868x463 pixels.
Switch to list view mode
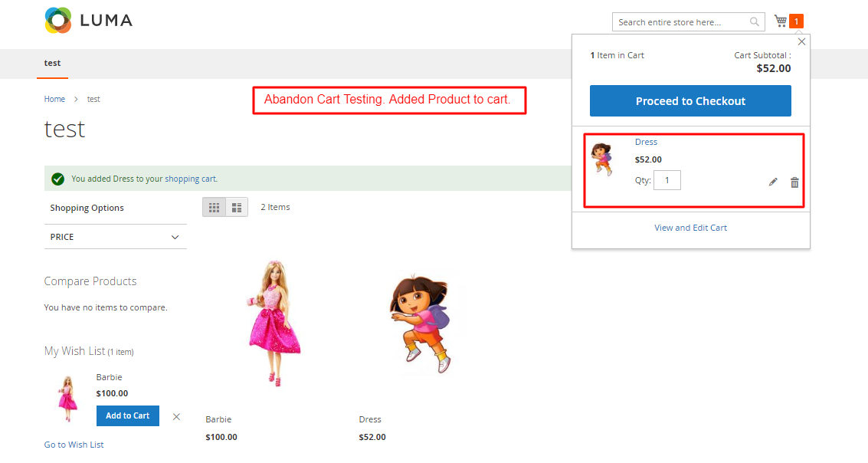(x=237, y=207)
